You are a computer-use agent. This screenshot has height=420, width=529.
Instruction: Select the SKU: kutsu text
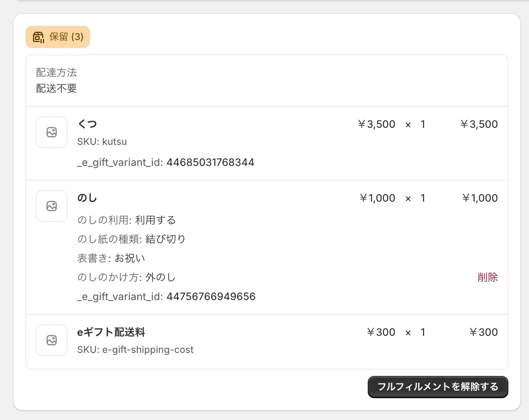click(x=102, y=142)
